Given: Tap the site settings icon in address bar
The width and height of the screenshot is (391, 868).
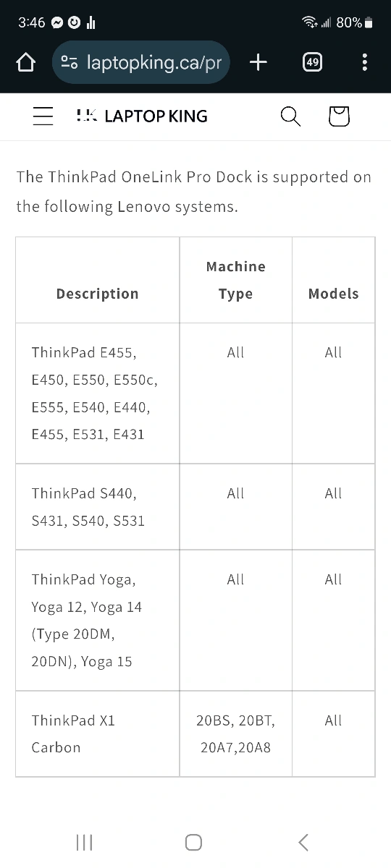Looking at the screenshot, I should click(x=70, y=62).
